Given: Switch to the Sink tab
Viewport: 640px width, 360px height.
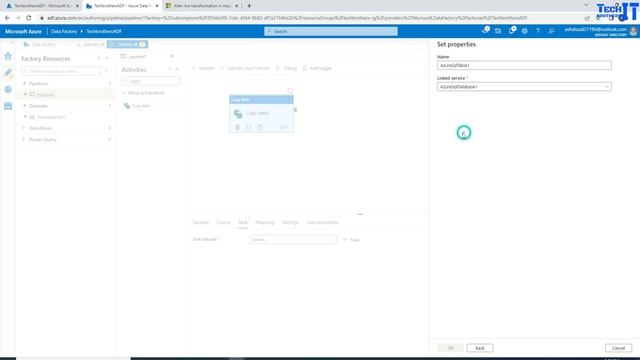Looking at the screenshot, I should point(243,222).
